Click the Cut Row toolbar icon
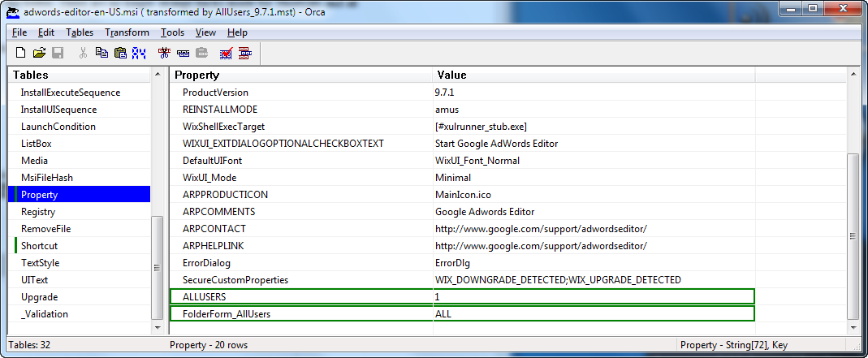This screenshot has height=358, width=868. [x=164, y=53]
